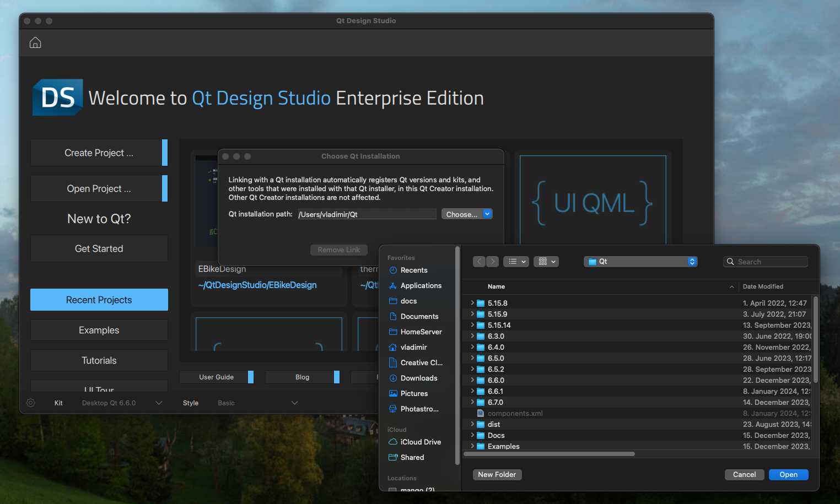Expand the 5.15.9 folder
Viewport: 840px width, 504px height.
pyautogui.click(x=472, y=314)
